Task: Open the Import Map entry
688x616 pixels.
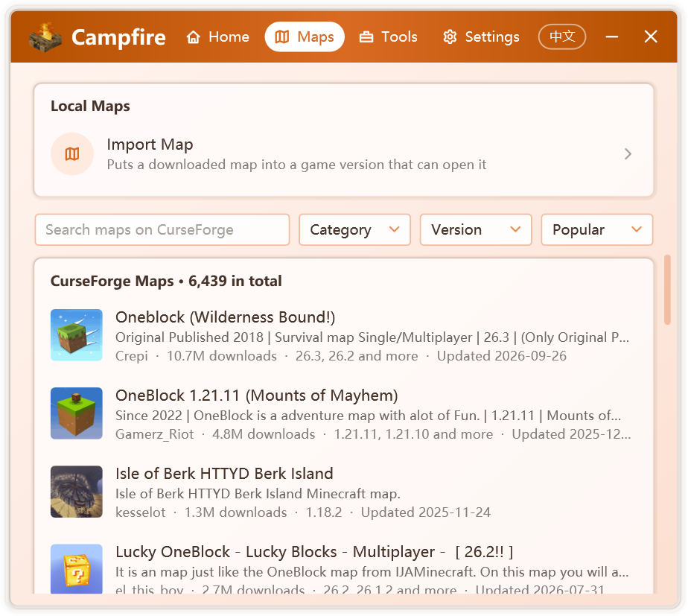Action: point(343,154)
